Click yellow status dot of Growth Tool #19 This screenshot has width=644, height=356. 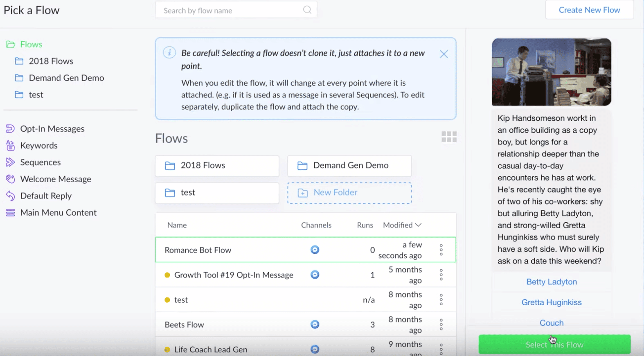[167, 275]
